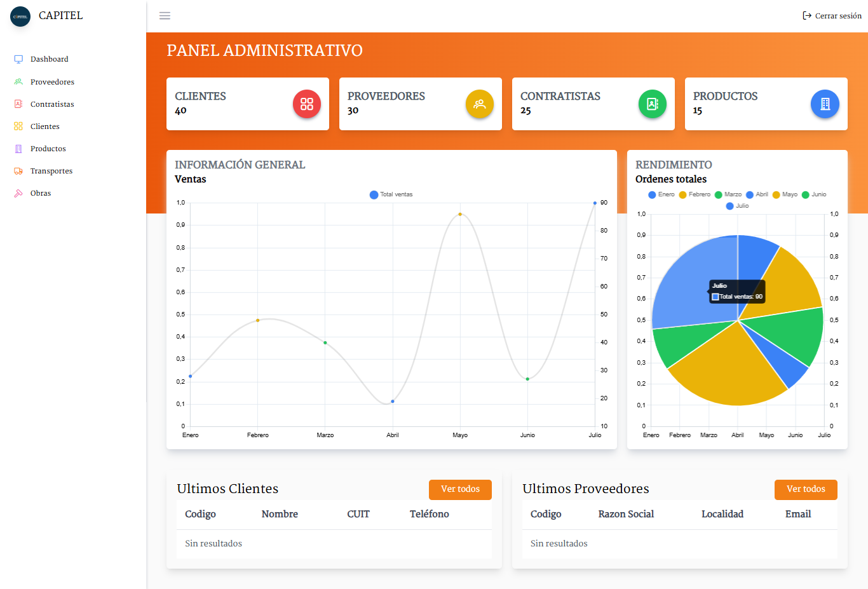Select Contratistas in the sidebar
The height and width of the screenshot is (589, 868).
coord(52,104)
